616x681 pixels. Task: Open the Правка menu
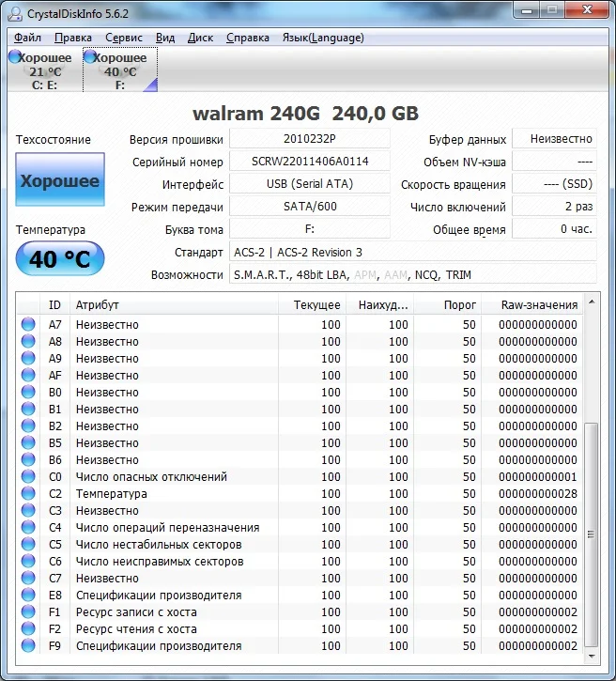(x=73, y=38)
